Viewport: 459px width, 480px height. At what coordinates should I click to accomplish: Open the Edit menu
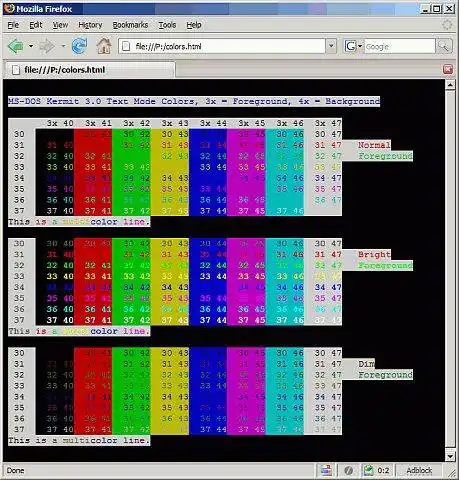pyautogui.click(x=36, y=25)
